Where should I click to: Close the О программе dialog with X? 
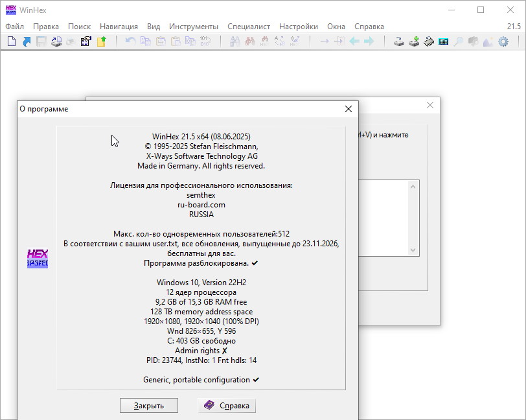349,109
